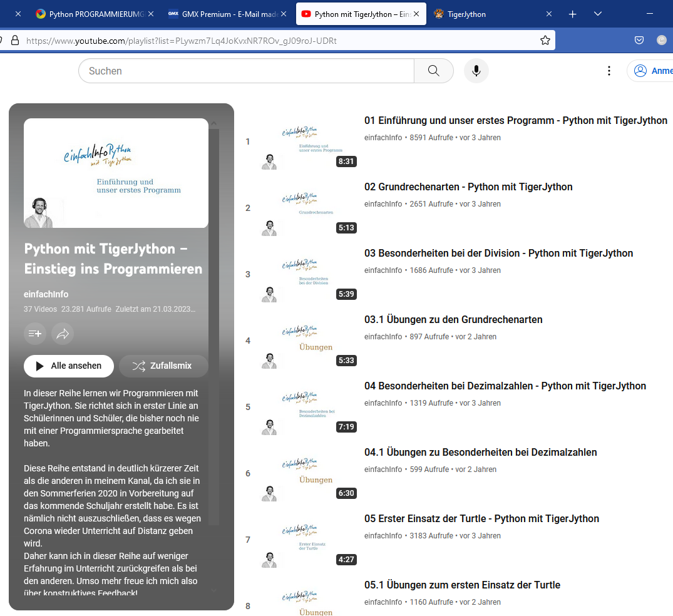The image size is (673, 616).
Task: Save playlist with add-to-library icon
Action: point(35,334)
